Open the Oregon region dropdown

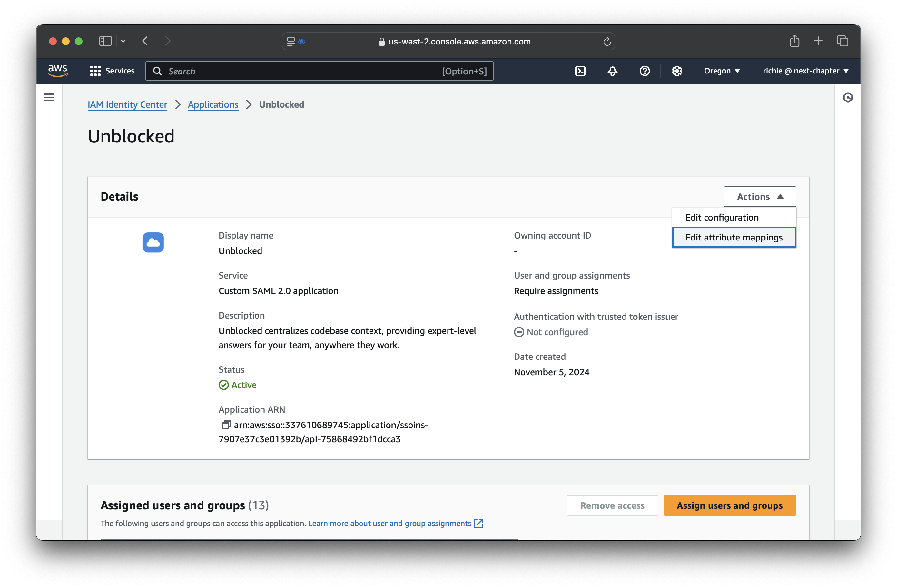coord(722,71)
